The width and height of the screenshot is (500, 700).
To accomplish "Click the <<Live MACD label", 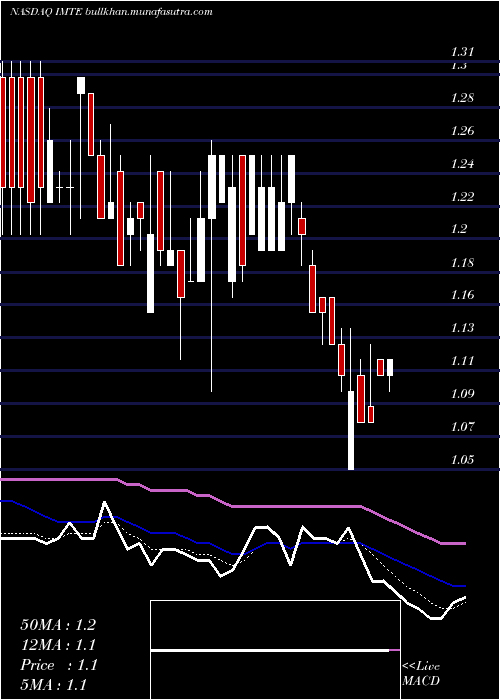I will tap(421, 673).
